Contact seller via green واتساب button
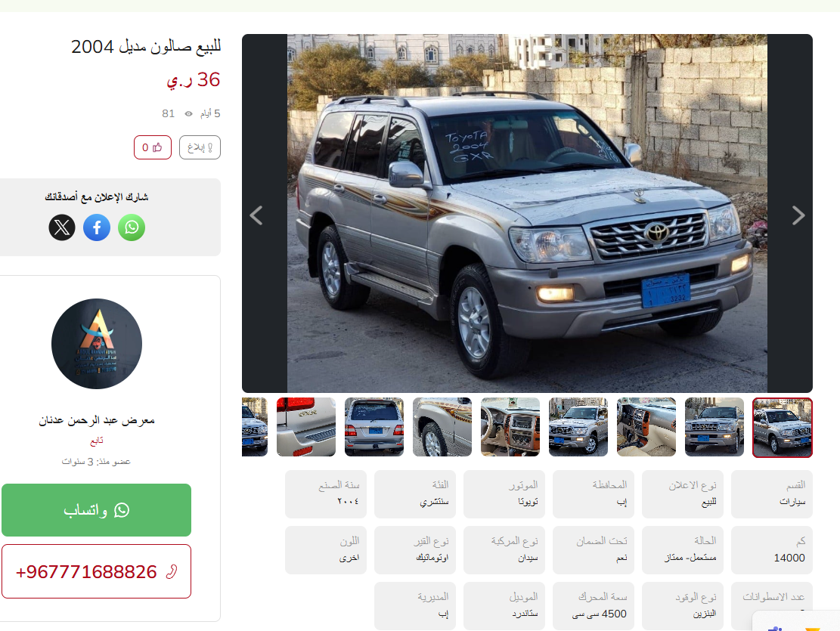Viewport: 840px width, 631px height. (97, 510)
